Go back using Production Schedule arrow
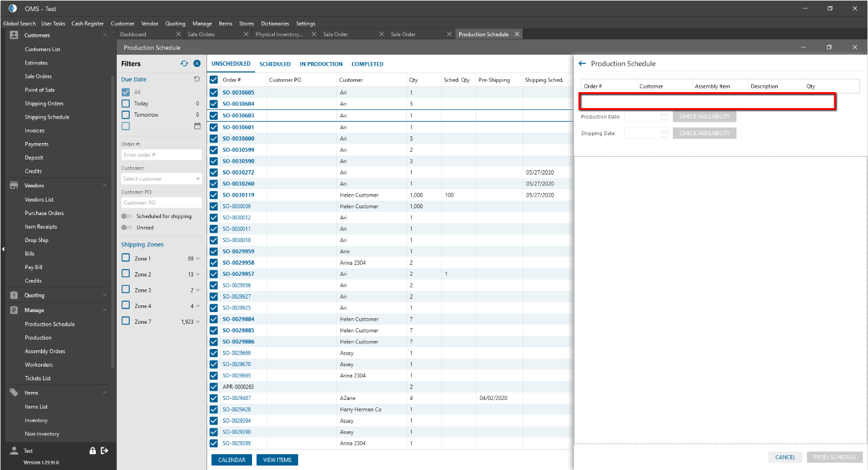The image size is (868, 470). pyautogui.click(x=582, y=63)
